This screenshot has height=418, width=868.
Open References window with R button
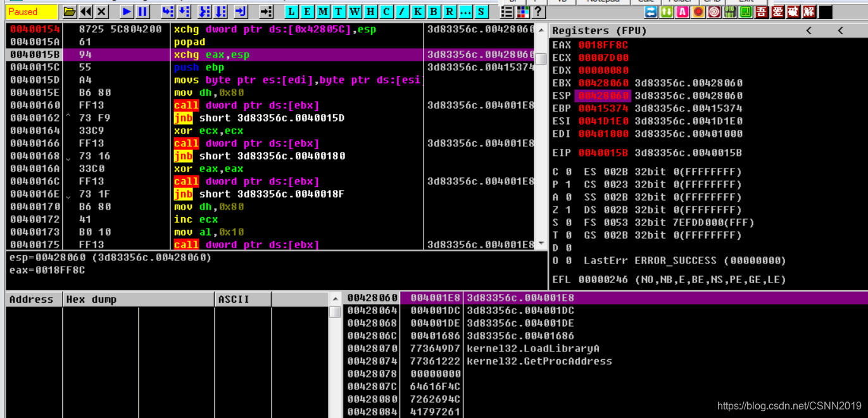pos(450,11)
